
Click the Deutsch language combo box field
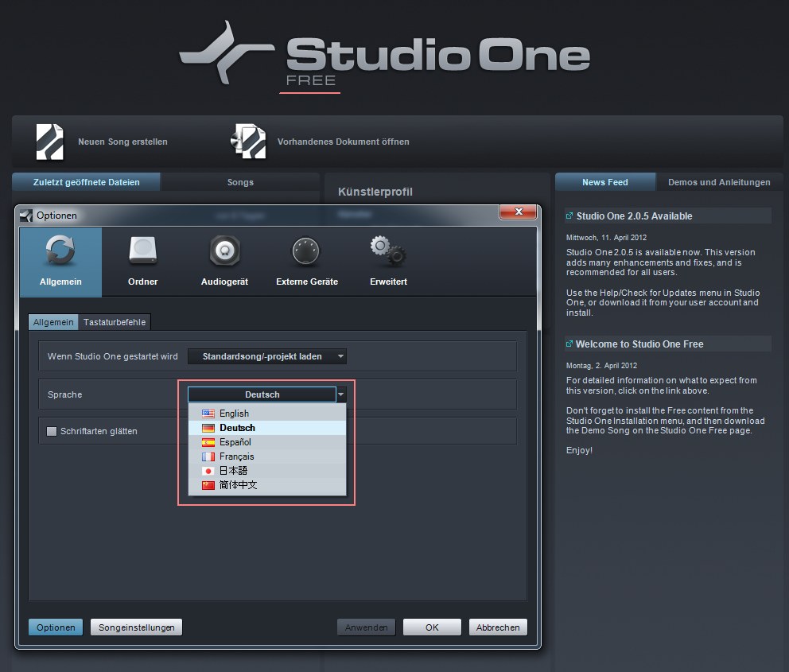tap(262, 394)
